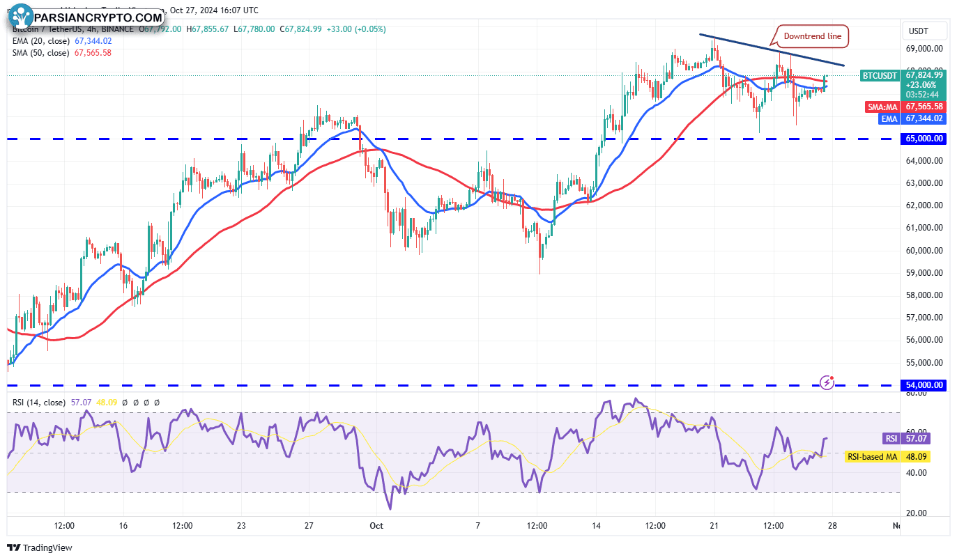Click the Oct label on the time axis

click(377, 526)
